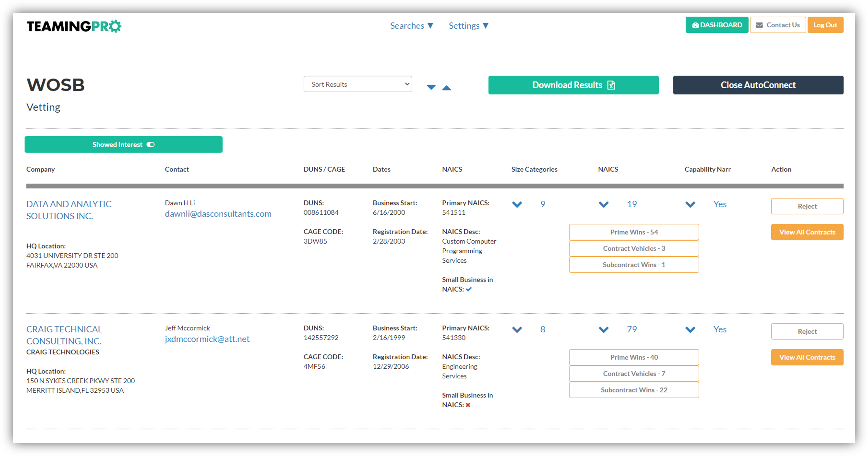Open Data and Analytic Solutions Inc. profile

(69, 210)
